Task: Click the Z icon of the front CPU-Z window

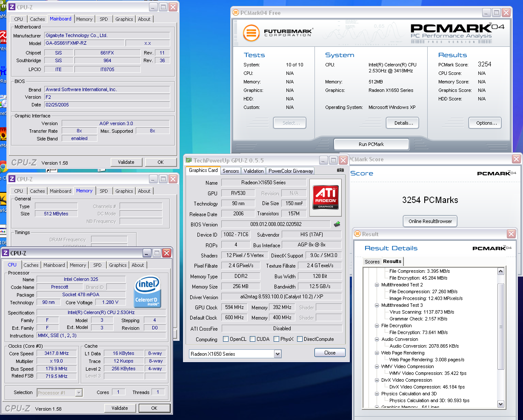Action: click(x=6, y=253)
